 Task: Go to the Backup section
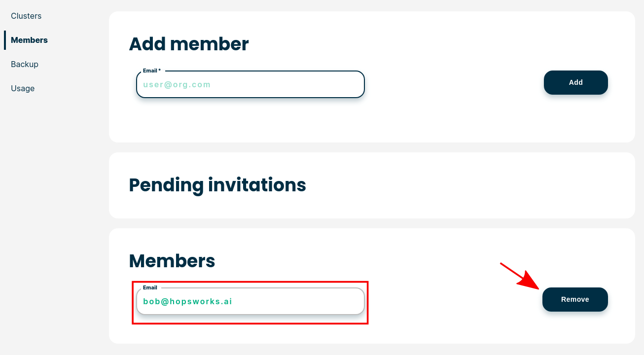(25, 64)
